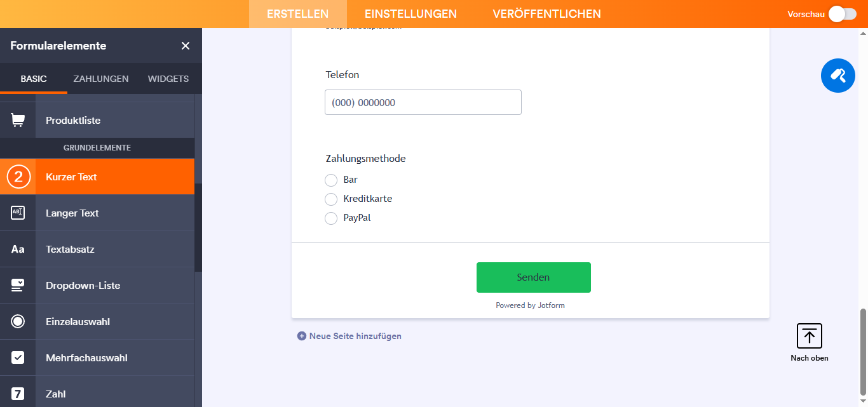Click the Zahl number element icon
Viewport: 868px width, 407px height.
point(17,394)
